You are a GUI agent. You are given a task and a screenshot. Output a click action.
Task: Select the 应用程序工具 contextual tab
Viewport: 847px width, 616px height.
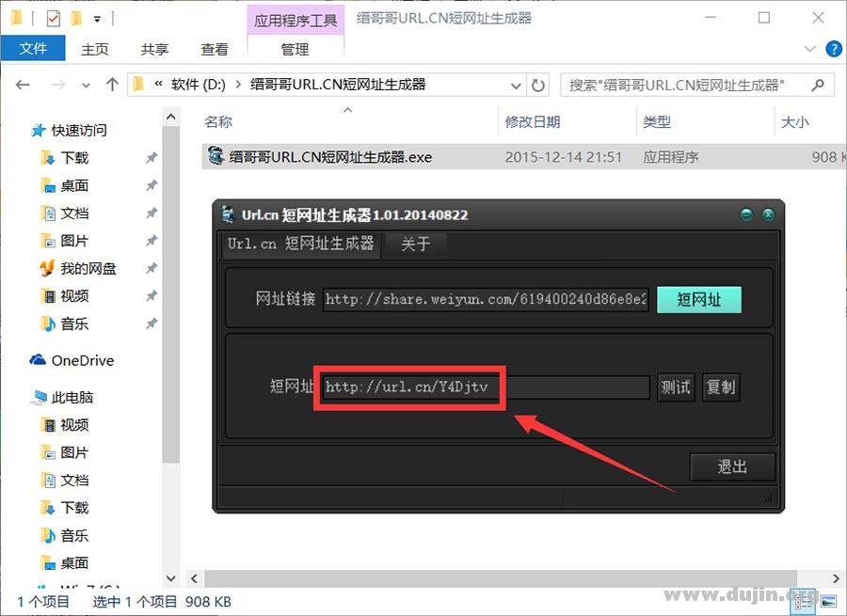pyautogui.click(x=296, y=20)
